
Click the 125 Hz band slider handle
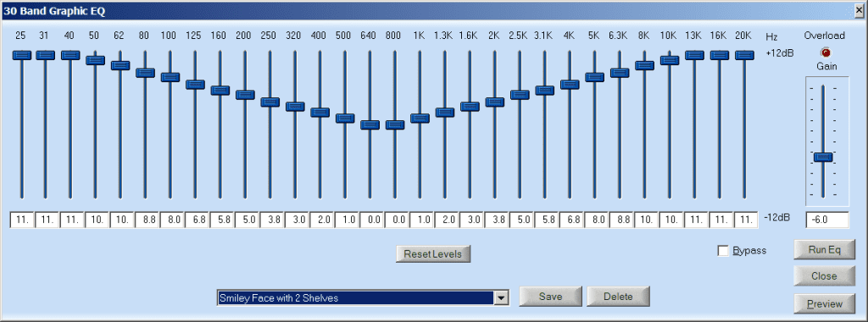[x=195, y=85]
